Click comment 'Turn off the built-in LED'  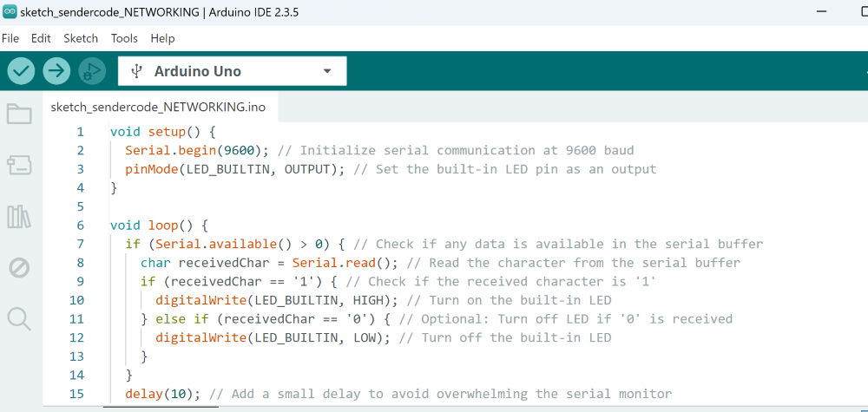point(516,337)
